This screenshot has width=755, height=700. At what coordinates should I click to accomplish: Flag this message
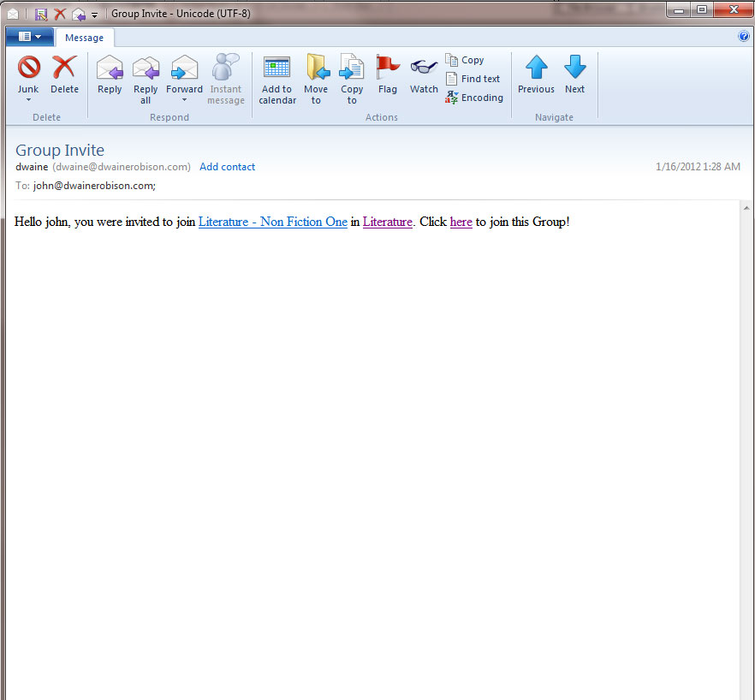[388, 74]
